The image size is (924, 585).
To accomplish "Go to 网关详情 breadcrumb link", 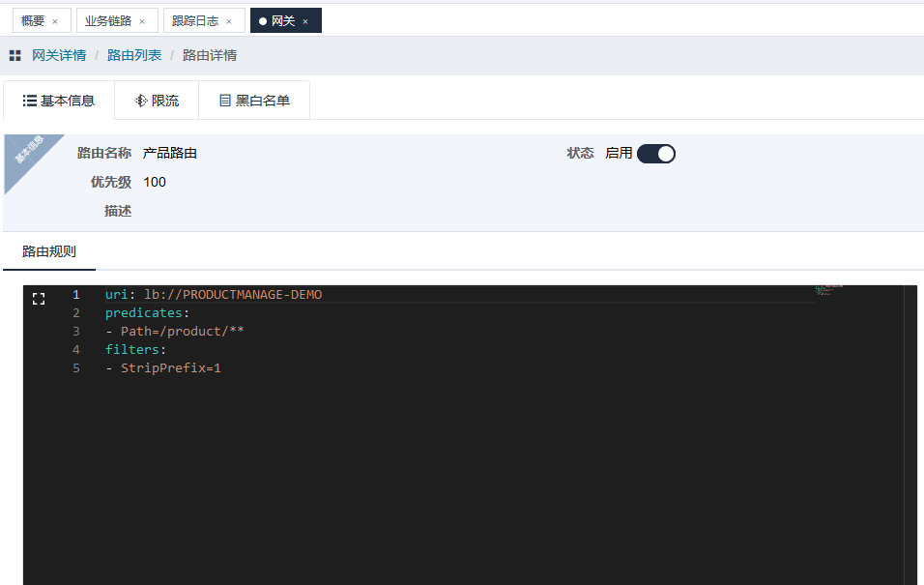I will [x=59, y=55].
